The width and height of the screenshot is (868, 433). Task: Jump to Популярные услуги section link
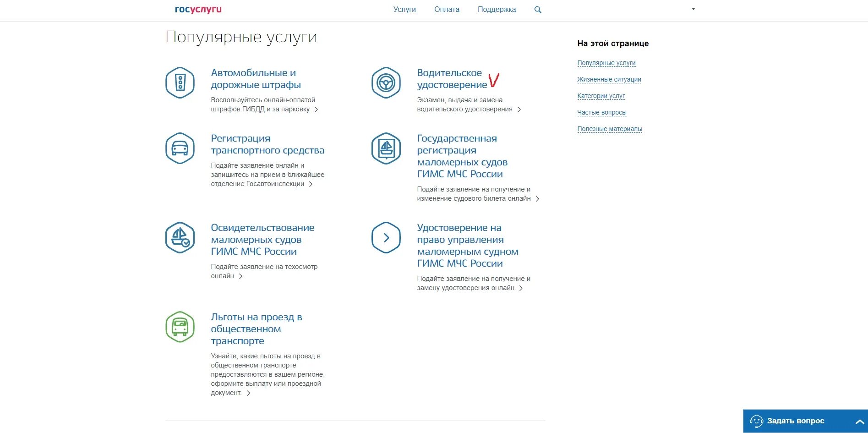pos(606,63)
